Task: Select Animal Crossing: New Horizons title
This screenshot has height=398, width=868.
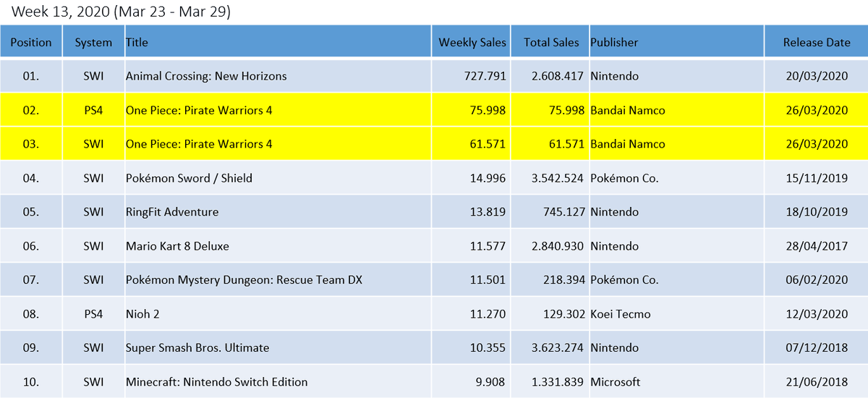Action: click(206, 76)
